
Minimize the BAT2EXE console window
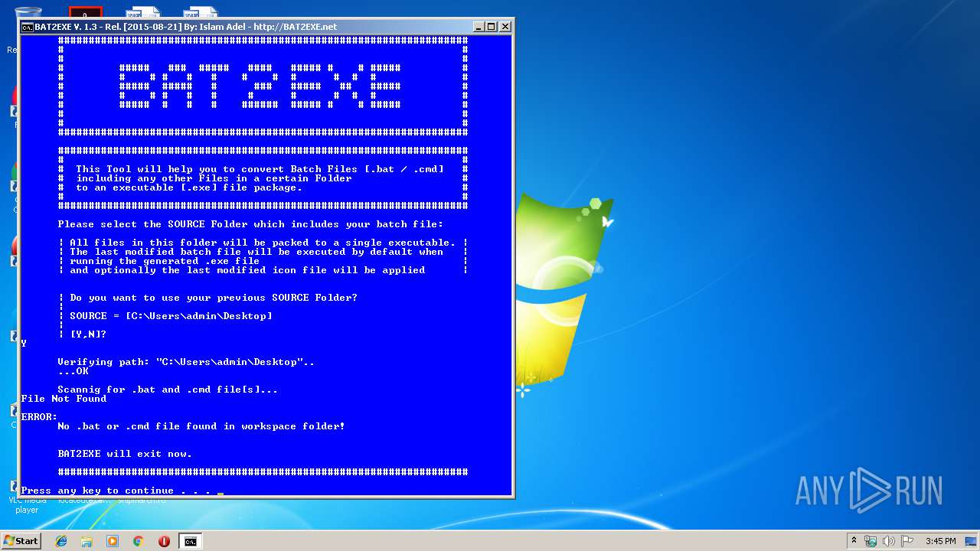479,27
